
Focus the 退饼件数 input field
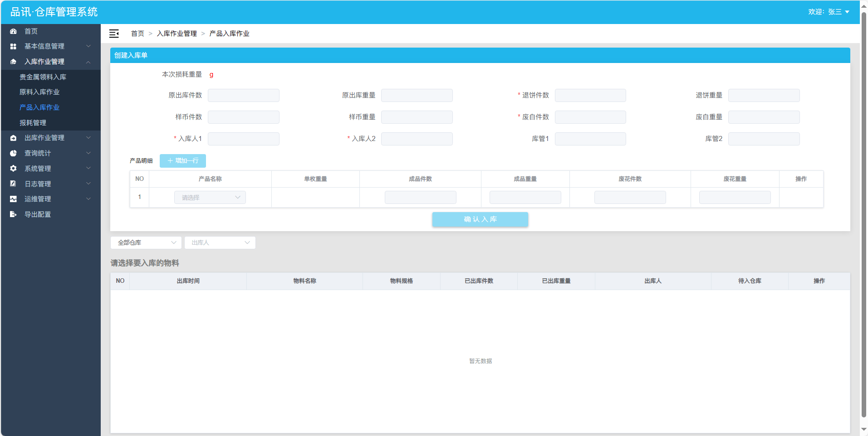[x=590, y=96]
